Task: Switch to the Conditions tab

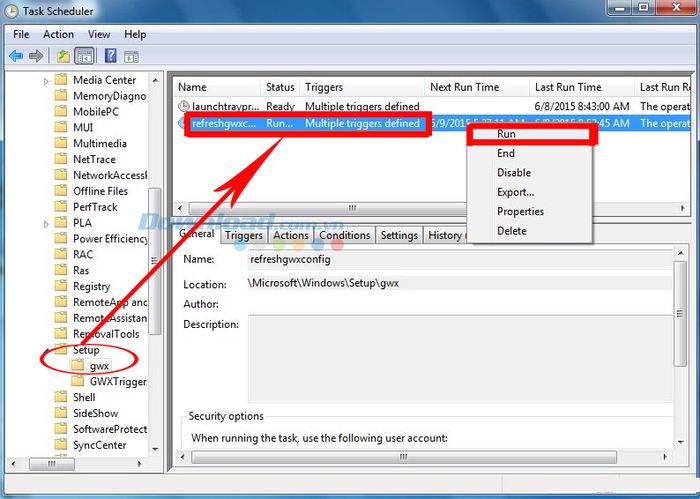Action: [x=345, y=235]
